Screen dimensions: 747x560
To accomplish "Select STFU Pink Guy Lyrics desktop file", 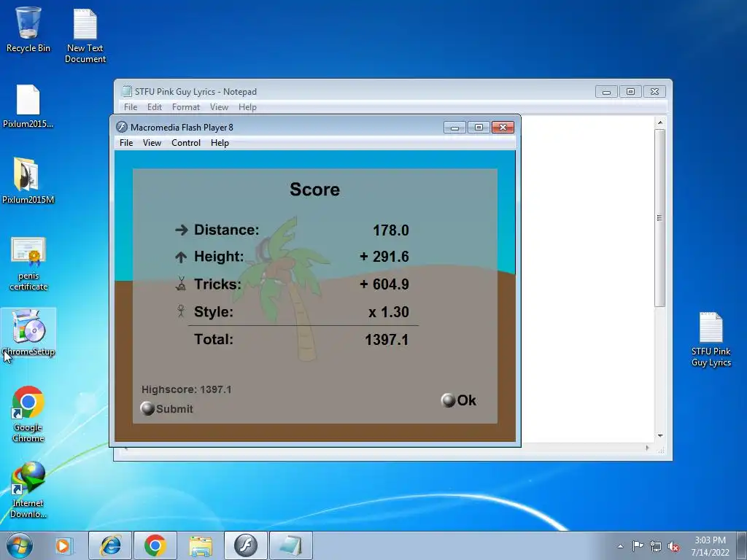I will coord(711,340).
